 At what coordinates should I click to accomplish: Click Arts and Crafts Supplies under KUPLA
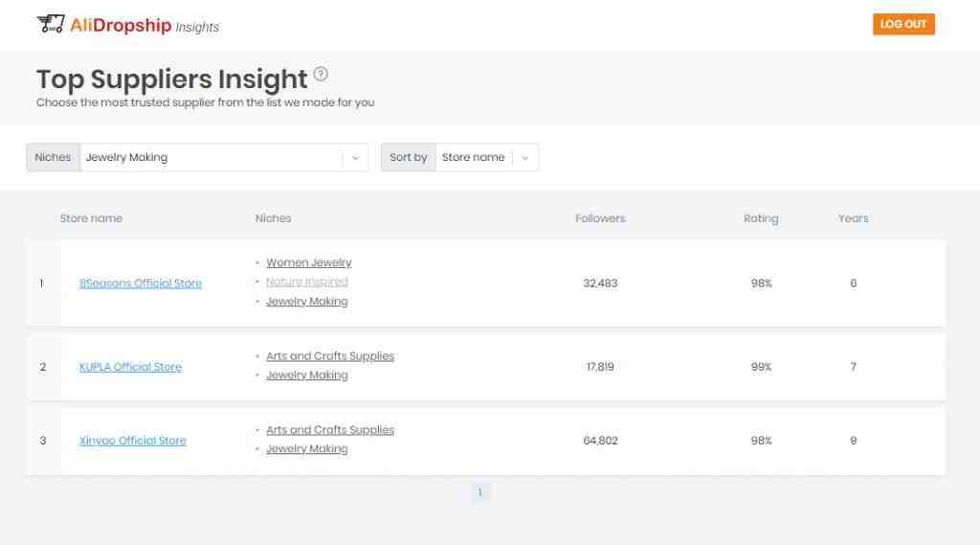pyautogui.click(x=330, y=356)
